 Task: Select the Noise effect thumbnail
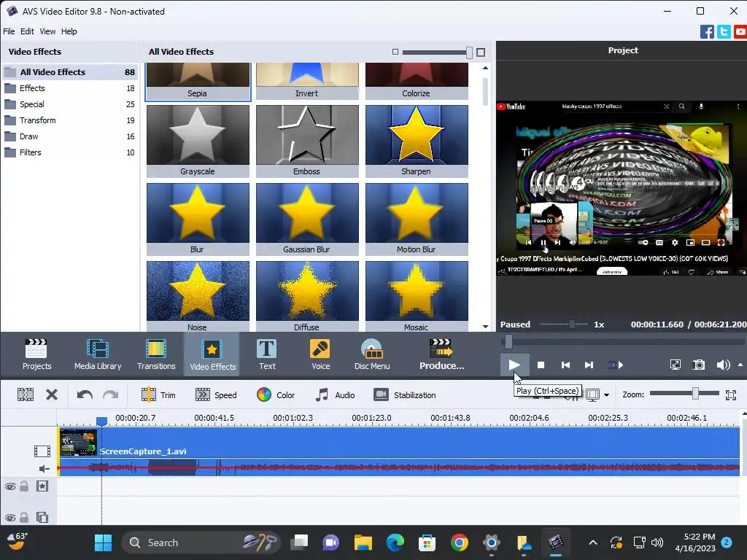198,296
